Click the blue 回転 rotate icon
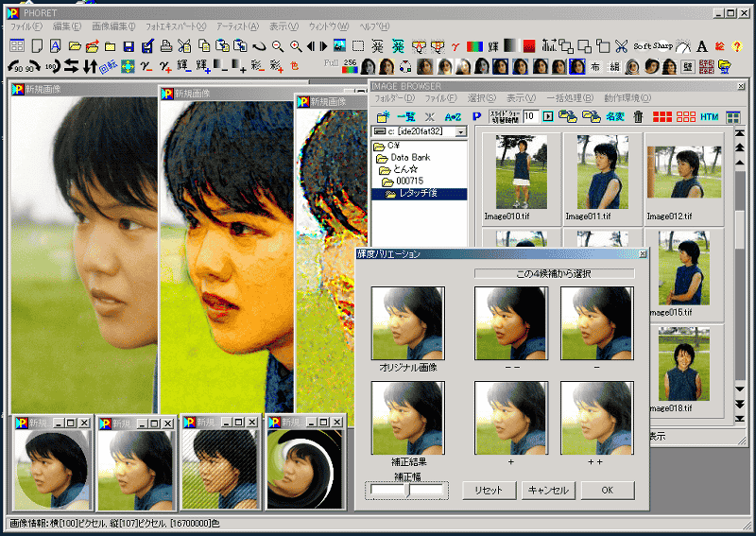This screenshot has width=756, height=536. (x=108, y=66)
